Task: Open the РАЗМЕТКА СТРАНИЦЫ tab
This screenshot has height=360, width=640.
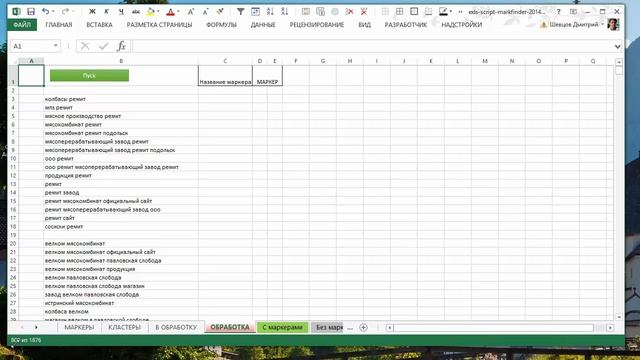Action: (159, 25)
